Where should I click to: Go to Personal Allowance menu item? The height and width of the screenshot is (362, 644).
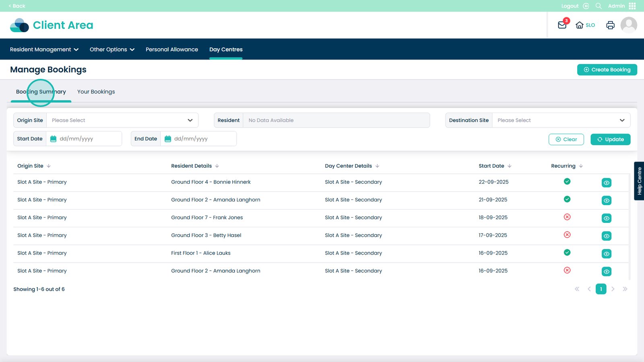click(x=172, y=49)
